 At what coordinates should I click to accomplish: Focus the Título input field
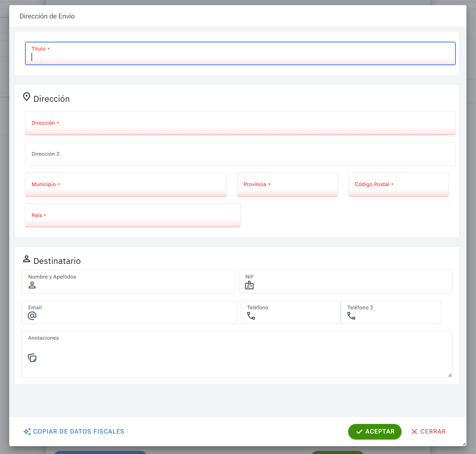[x=240, y=56]
